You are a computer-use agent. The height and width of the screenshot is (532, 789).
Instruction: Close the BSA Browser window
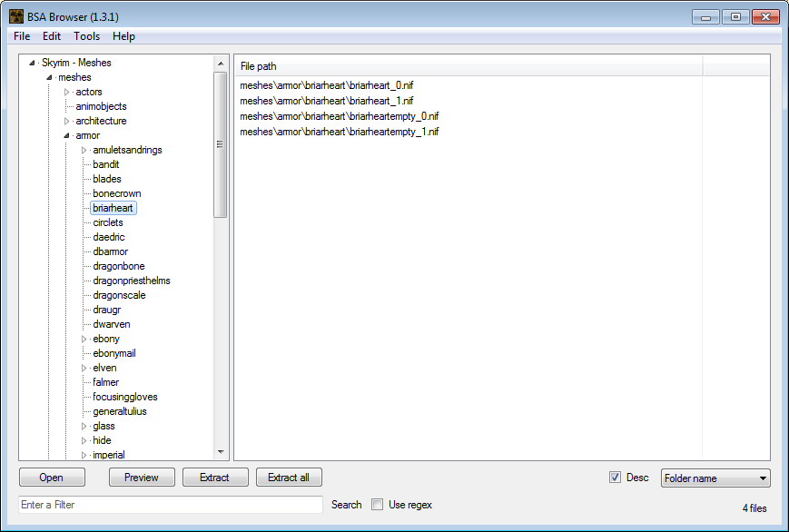(765, 17)
